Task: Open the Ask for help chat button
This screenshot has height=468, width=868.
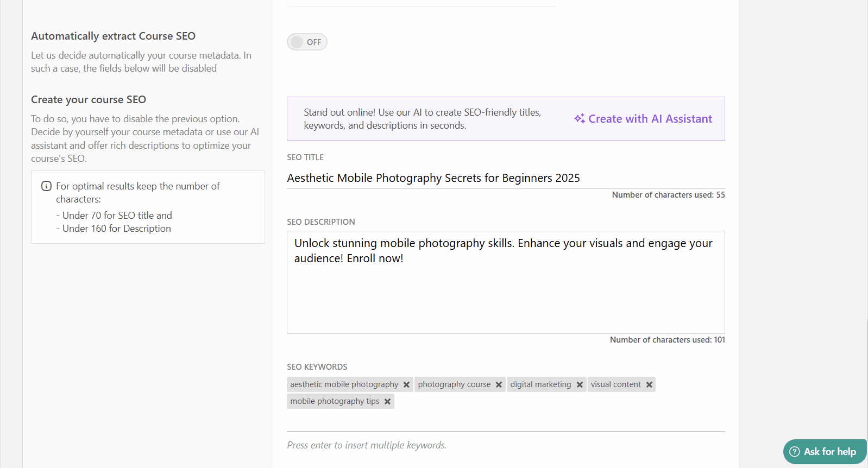Action: coord(825,452)
